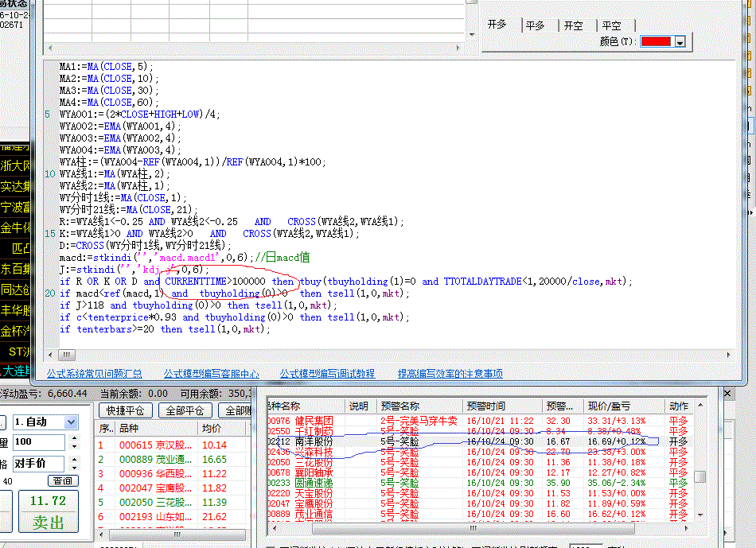The image size is (756, 548).
Task: Select the 南洋股份 alert row
Action: 479,441
